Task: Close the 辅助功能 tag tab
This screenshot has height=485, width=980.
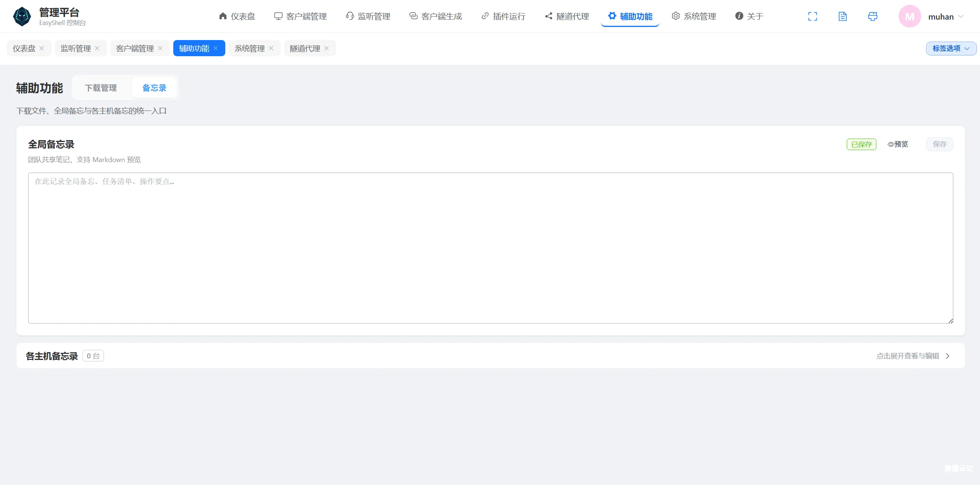Action: [x=216, y=48]
